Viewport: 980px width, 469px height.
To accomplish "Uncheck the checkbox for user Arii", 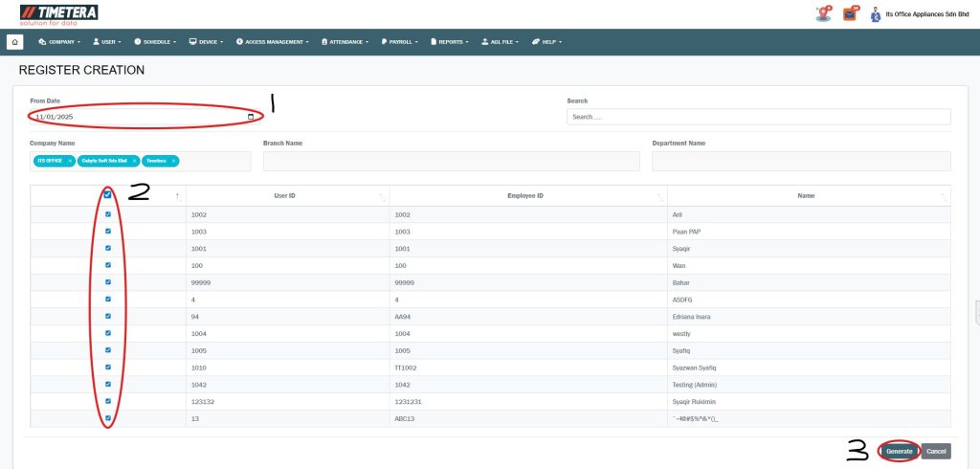I will [108, 214].
